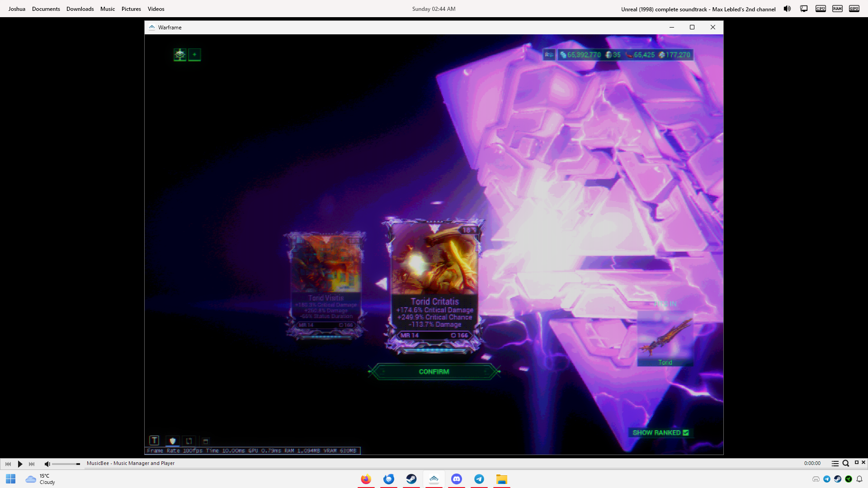
Task: Open Firefox from the taskbar
Action: (366, 479)
